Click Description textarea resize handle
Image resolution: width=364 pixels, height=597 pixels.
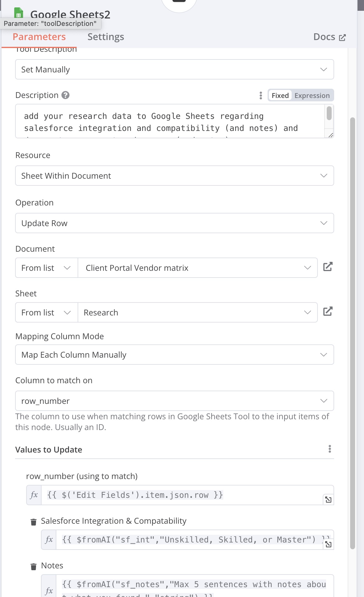(x=330, y=135)
